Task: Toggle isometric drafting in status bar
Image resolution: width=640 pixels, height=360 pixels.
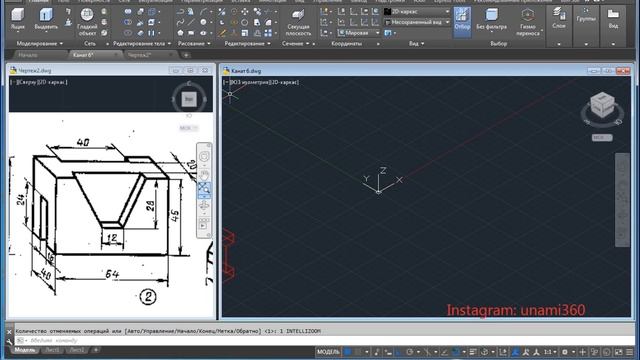Action: (x=427, y=351)
